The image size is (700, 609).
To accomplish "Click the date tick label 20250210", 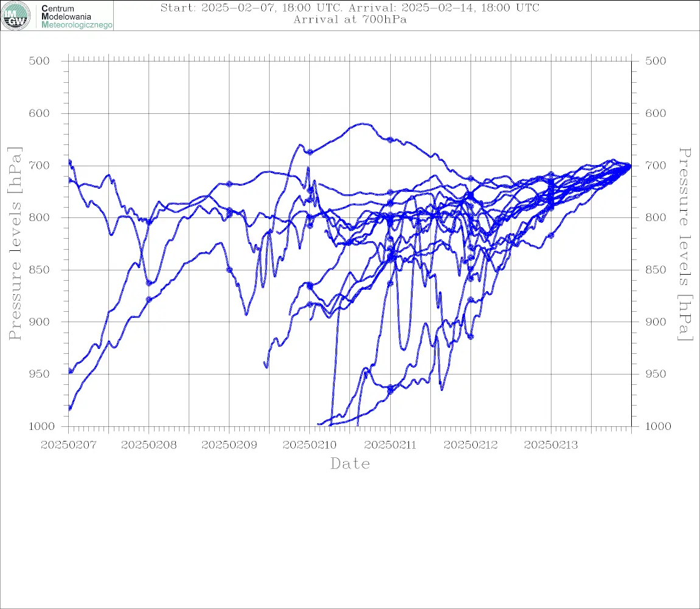I will (x=309, y=445).
